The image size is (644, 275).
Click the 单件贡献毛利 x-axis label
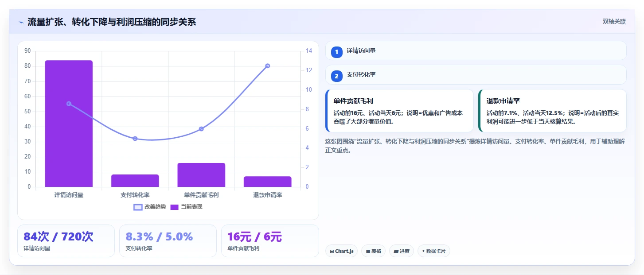[x=201, y=195]
